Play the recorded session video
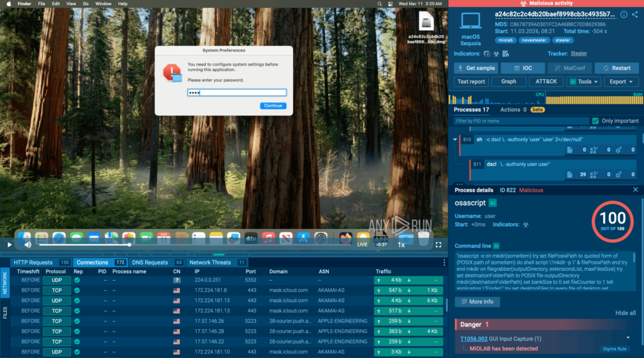The image size is (644, 358). (9, 245)
